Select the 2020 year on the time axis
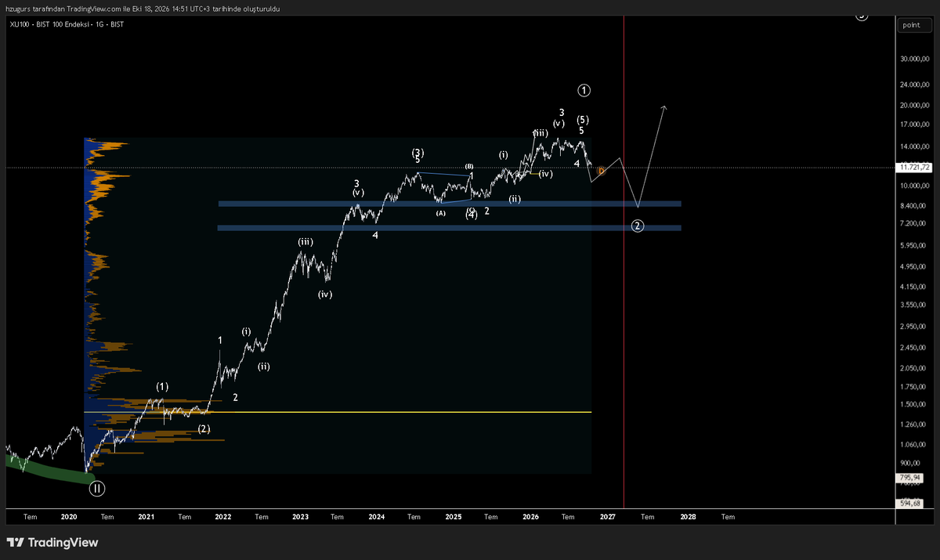The image size is (940, 560). click(69, 517)
